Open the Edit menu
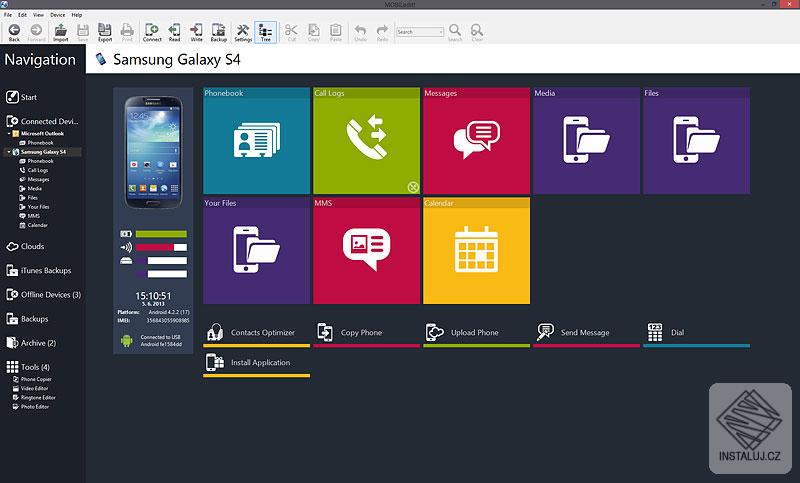 point(22,15)
